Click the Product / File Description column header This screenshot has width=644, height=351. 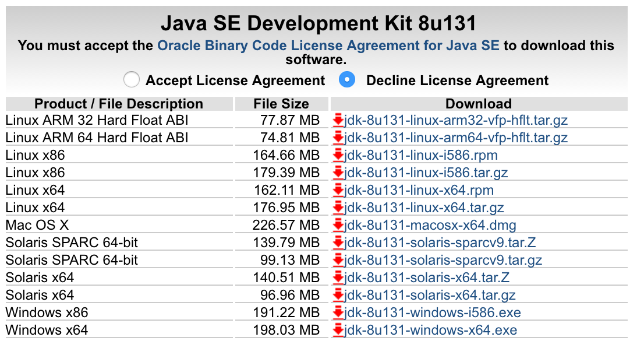pyautogui.click(x=118, y=103)
